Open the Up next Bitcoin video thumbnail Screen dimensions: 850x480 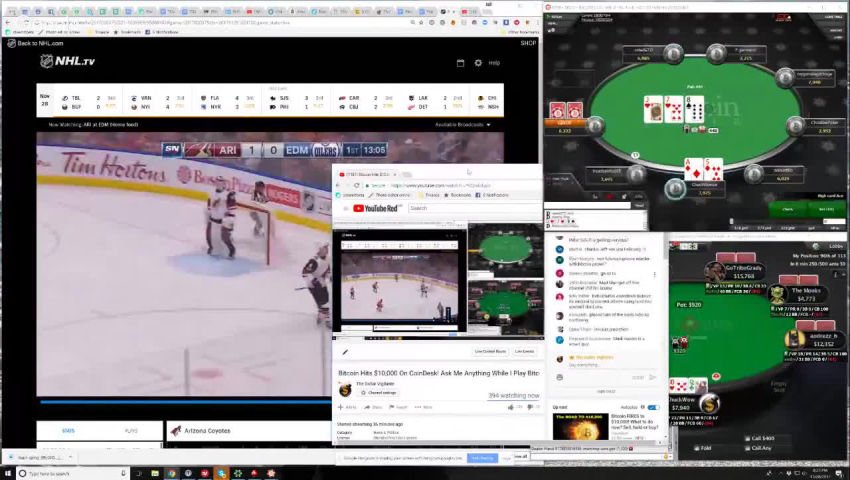pyautogui.click(x=581, y=427)
